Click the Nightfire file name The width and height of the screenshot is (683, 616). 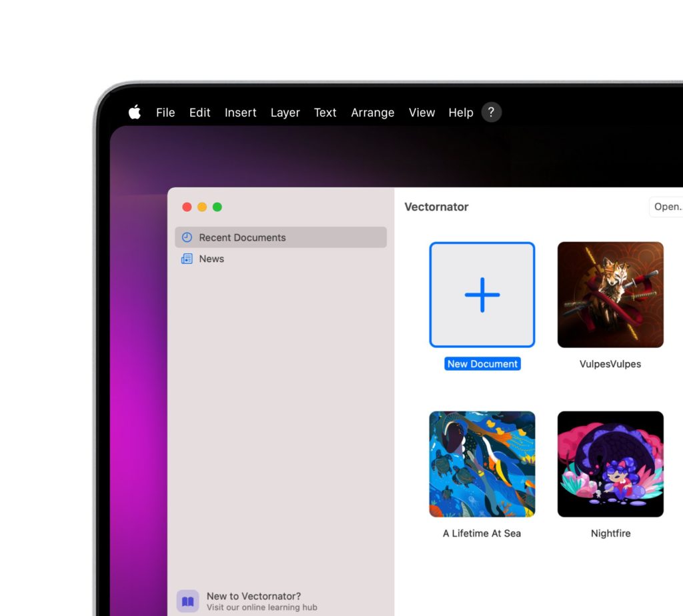pyautogui.click(x=611, y=533)
